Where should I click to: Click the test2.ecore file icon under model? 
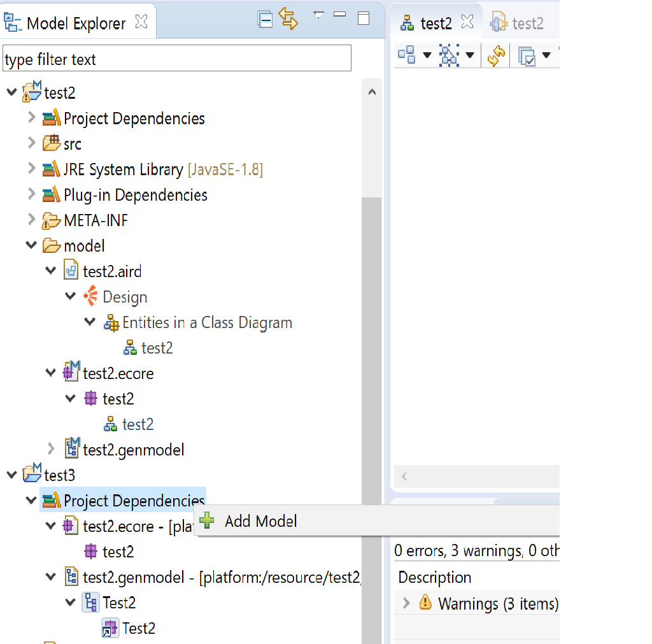[x=71, y=371]
